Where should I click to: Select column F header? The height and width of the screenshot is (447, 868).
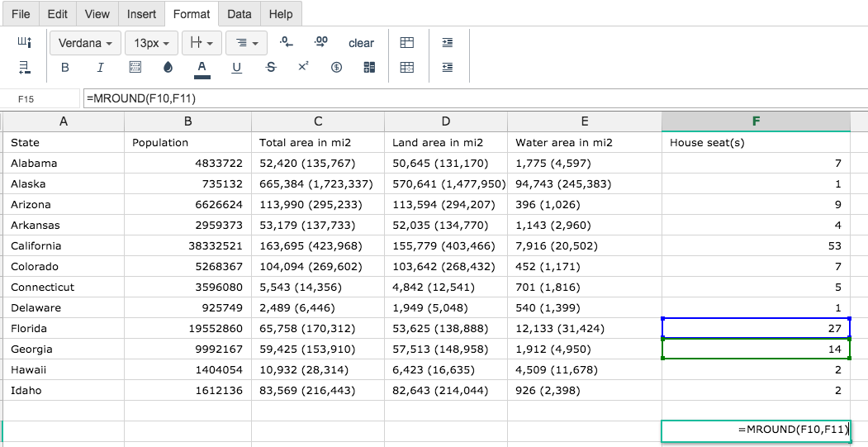click(x=756, y=121)
